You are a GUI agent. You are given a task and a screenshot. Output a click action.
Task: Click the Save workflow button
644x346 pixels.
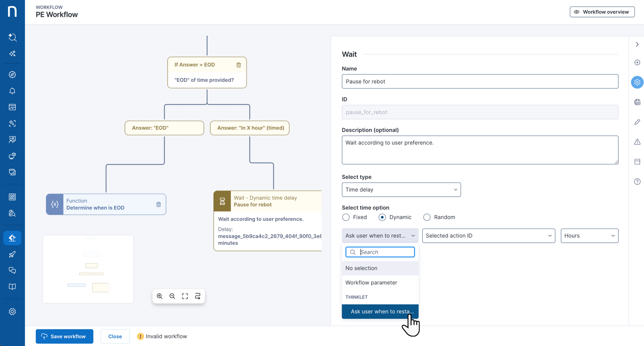click(x=65, y=337)
